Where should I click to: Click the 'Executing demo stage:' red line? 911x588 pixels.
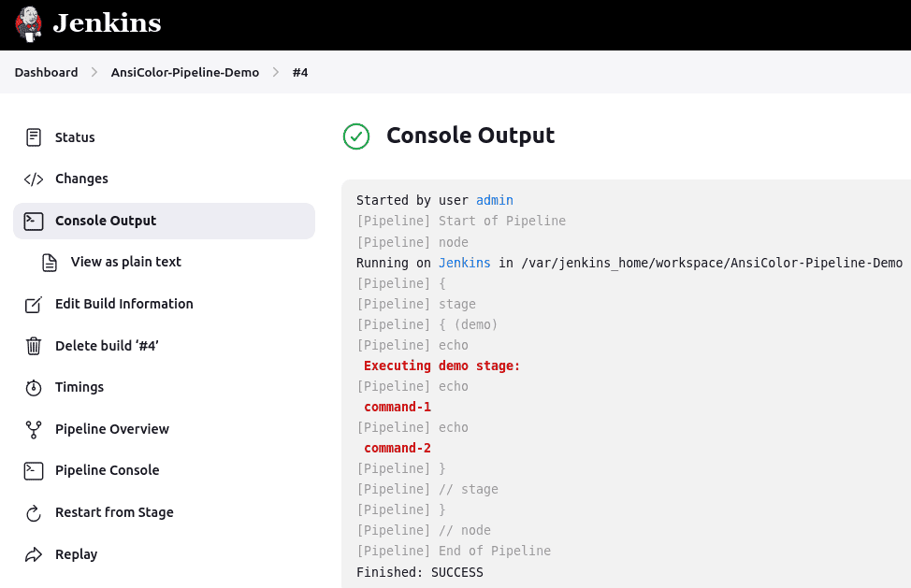click(x=441, y=366)
